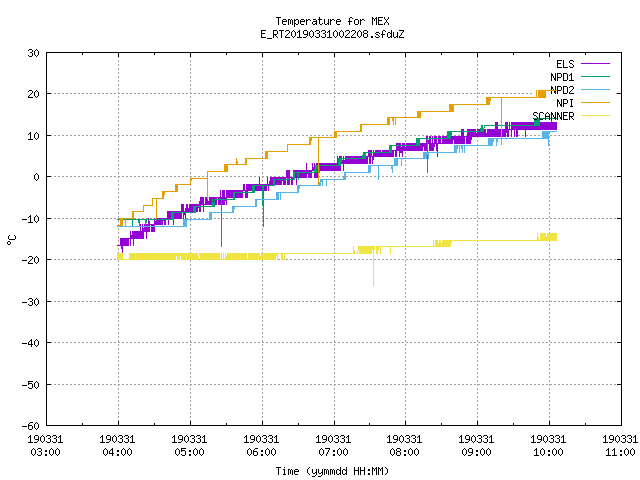This screenshot has height=480, width=640.
Task: Click the orange NPI downward spike near 09:20
Action: tap(501, 121)
